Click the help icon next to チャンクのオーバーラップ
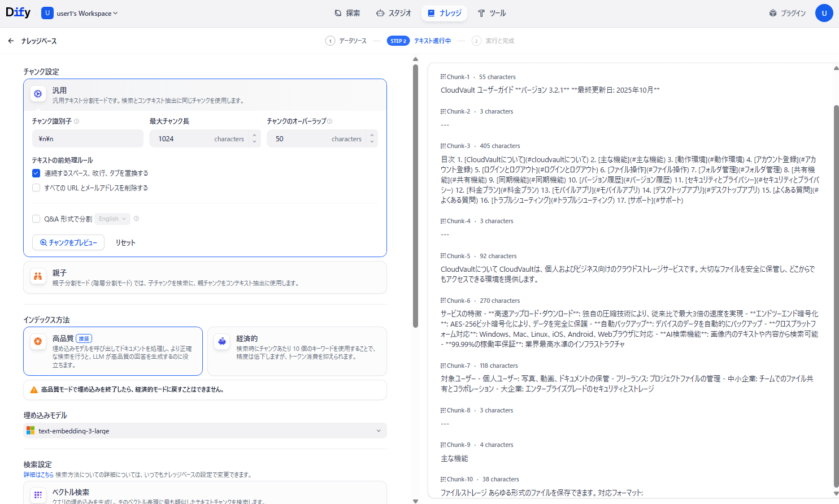 [330, 121]
